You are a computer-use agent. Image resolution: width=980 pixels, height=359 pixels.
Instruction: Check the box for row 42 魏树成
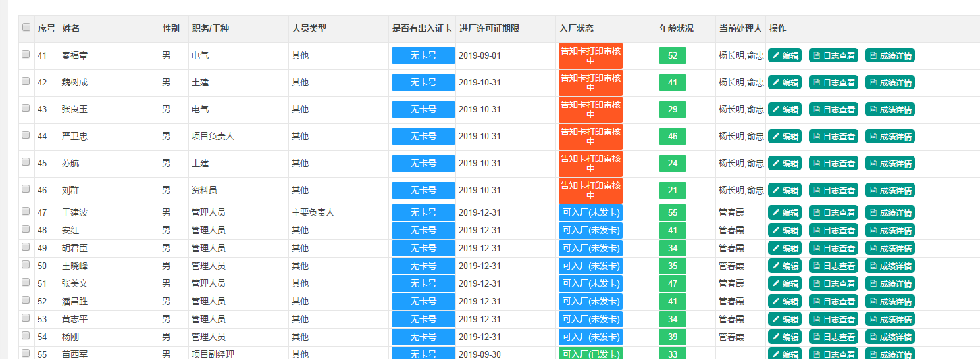(26, 82)
